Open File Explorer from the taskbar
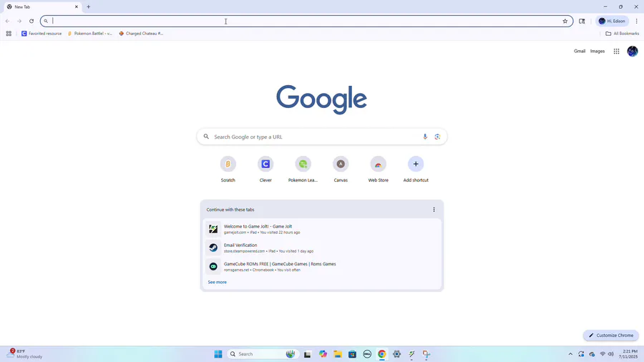 coord(338,354)
